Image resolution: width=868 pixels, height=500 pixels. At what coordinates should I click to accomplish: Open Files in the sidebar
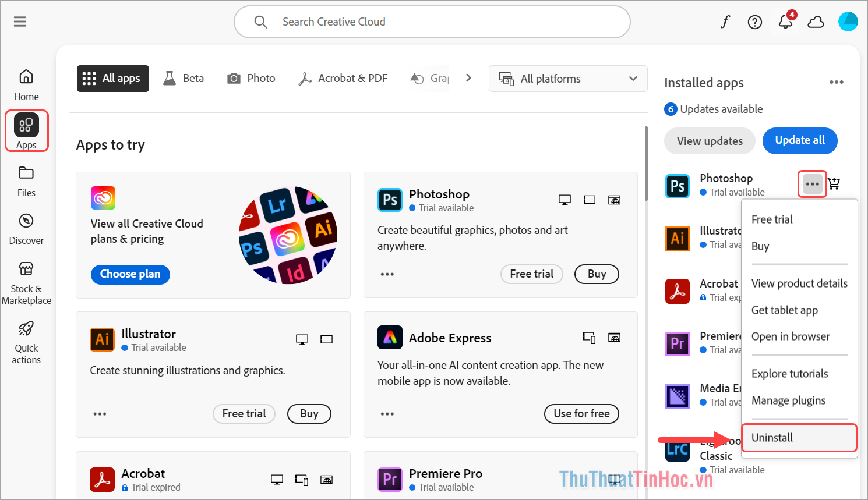[x=26, y=181]
